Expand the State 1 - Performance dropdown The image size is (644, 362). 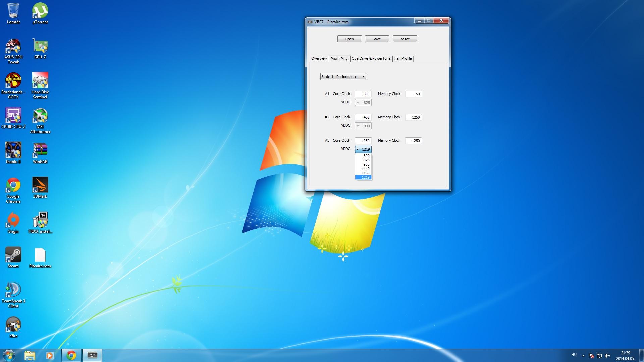click(343, 77)
